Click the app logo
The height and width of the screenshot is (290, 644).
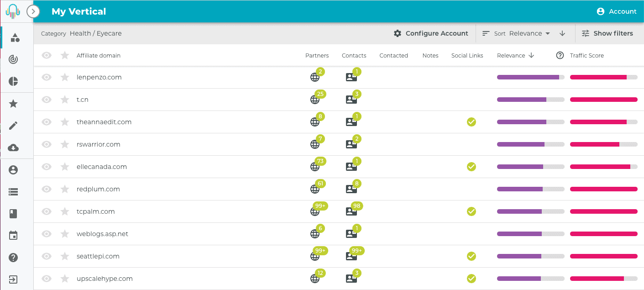pyautogui.click(x=13, y=11)
